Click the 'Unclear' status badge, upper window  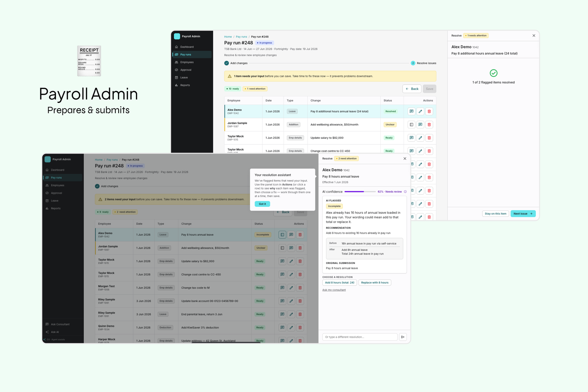click(390, 125)
